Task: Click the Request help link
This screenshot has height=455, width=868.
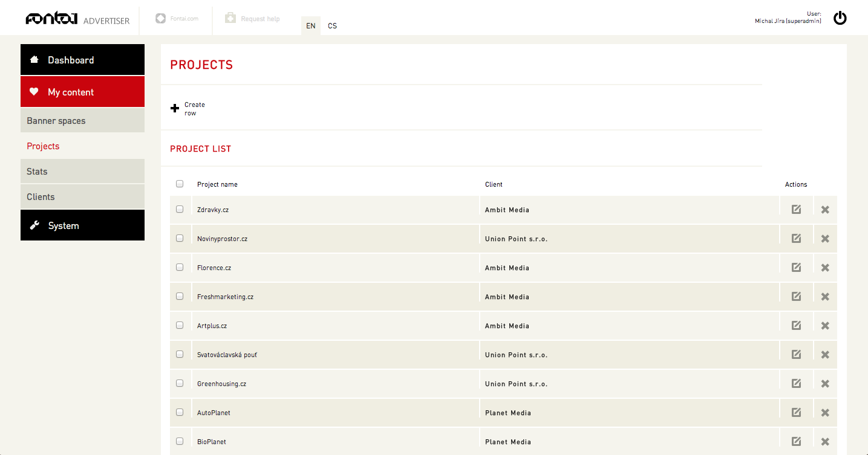Action: [252, 19]
